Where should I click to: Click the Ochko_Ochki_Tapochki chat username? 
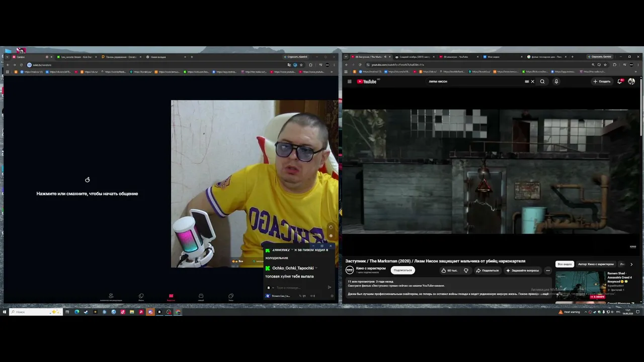pyautogui.click(x=293, y=268)
